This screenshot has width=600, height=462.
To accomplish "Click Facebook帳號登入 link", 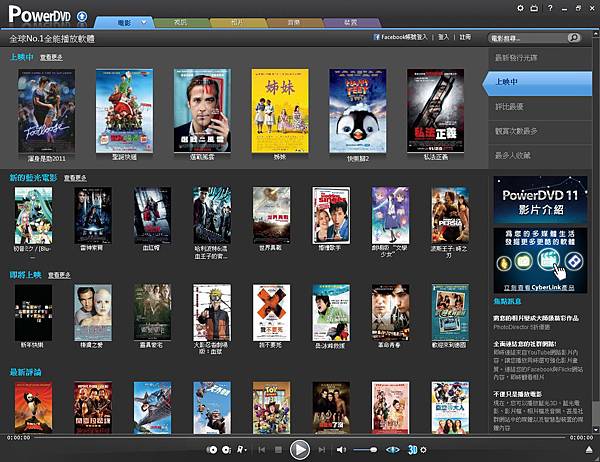I will [404, 37].
